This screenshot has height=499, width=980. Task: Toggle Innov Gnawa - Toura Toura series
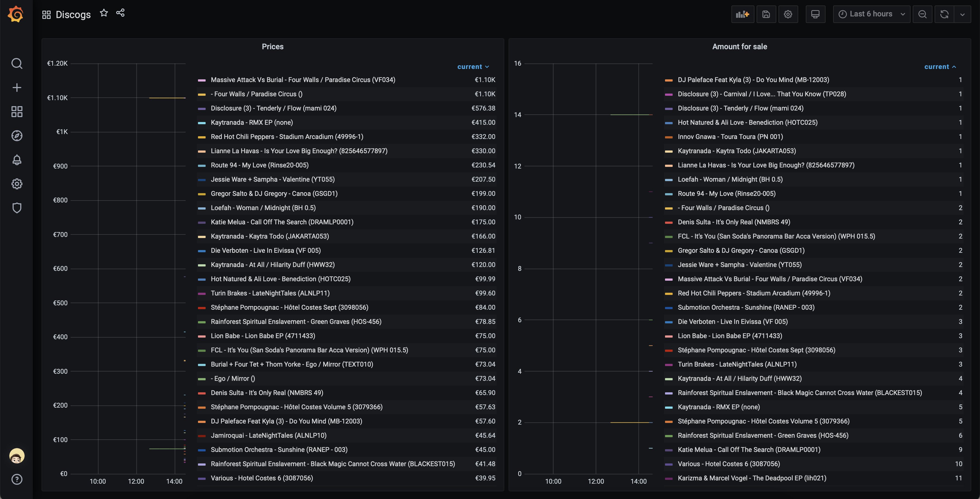[730, 137]
